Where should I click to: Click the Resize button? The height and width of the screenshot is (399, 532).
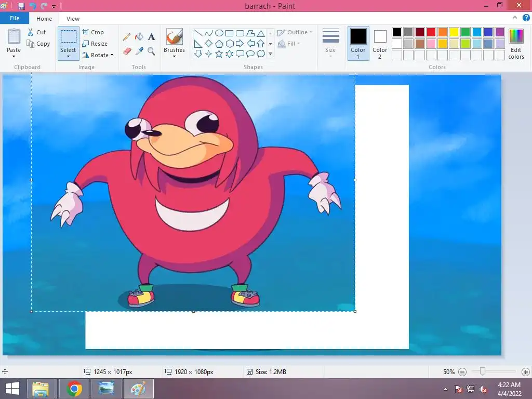(95, 44)
